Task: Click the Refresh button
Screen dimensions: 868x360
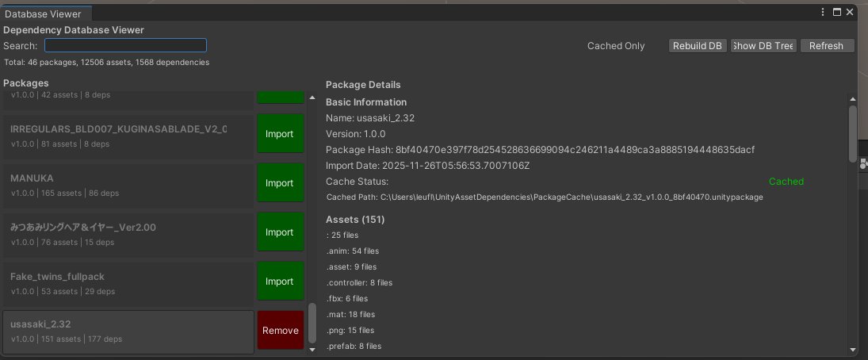Action: pyautogui.click(x=827, y=46)
